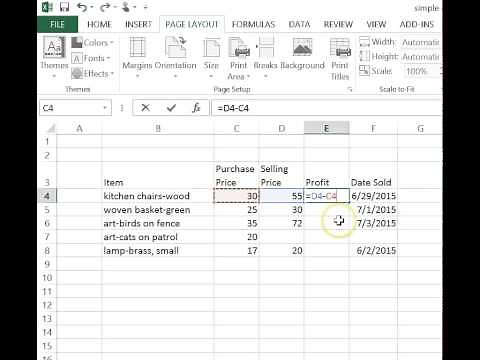Select column A header
This screenshot has width=480, height=360.
pyautogui.click(x=79, y=128)
